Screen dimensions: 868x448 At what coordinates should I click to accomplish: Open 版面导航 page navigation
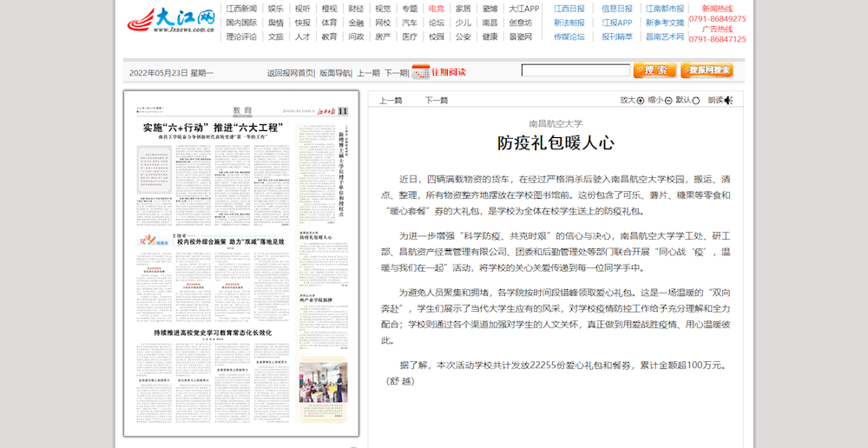[x=335, y=73]
